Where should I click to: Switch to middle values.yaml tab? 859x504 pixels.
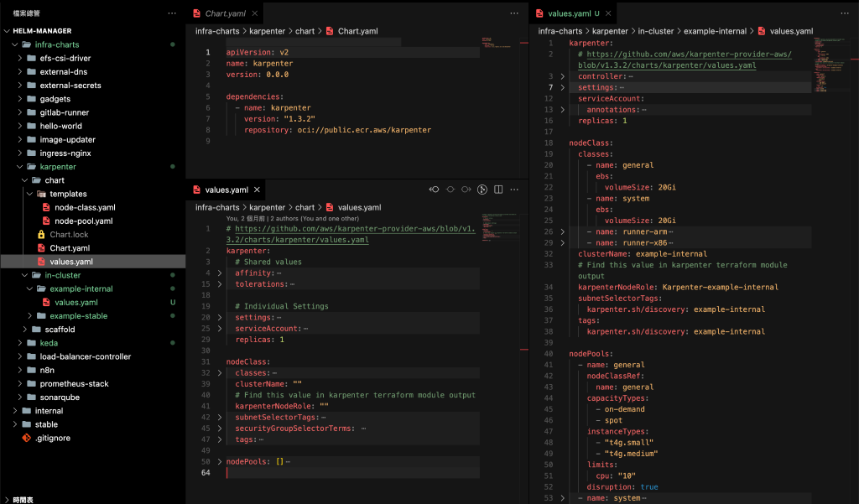(x=226, y=190)
